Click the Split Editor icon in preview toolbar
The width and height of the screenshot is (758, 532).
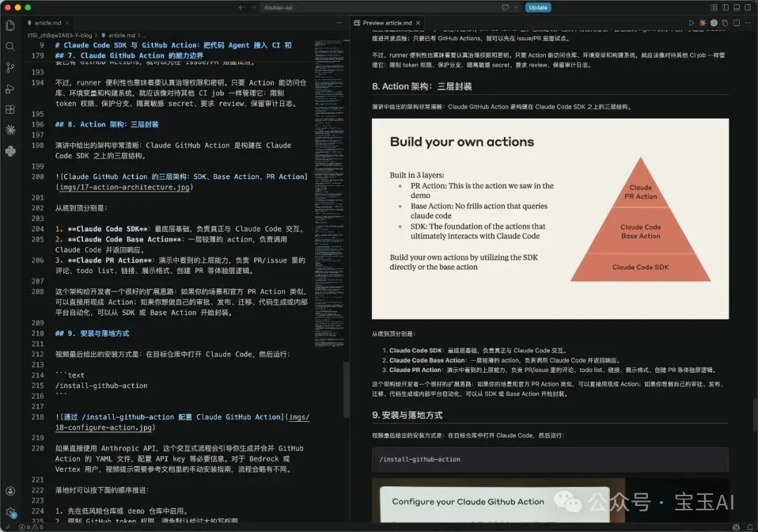click(736, 22)
